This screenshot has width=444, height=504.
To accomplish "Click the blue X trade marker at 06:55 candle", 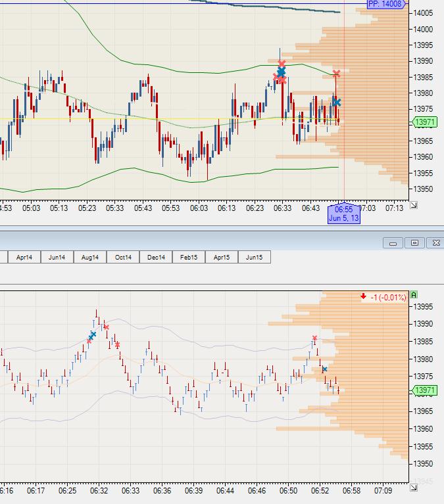I will (x=337, y=103).
